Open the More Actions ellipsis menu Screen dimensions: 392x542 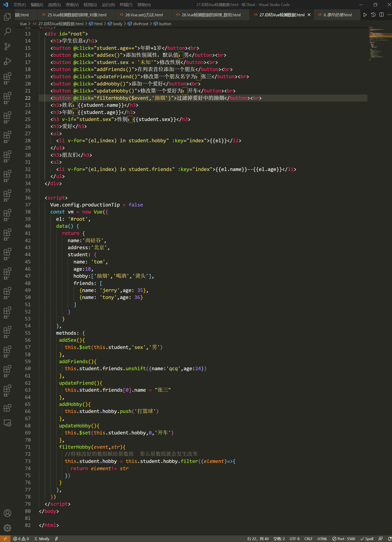coord(389,15)
